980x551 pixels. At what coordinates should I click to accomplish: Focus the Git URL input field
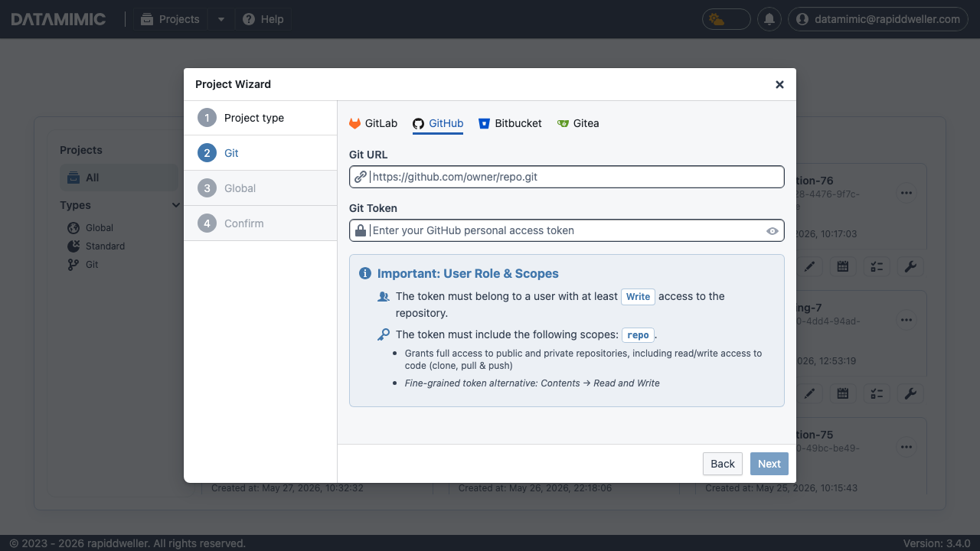coord(567,177)
